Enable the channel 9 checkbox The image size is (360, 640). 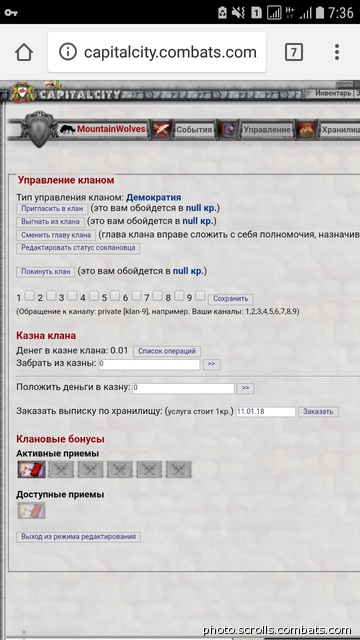point(200,296)
